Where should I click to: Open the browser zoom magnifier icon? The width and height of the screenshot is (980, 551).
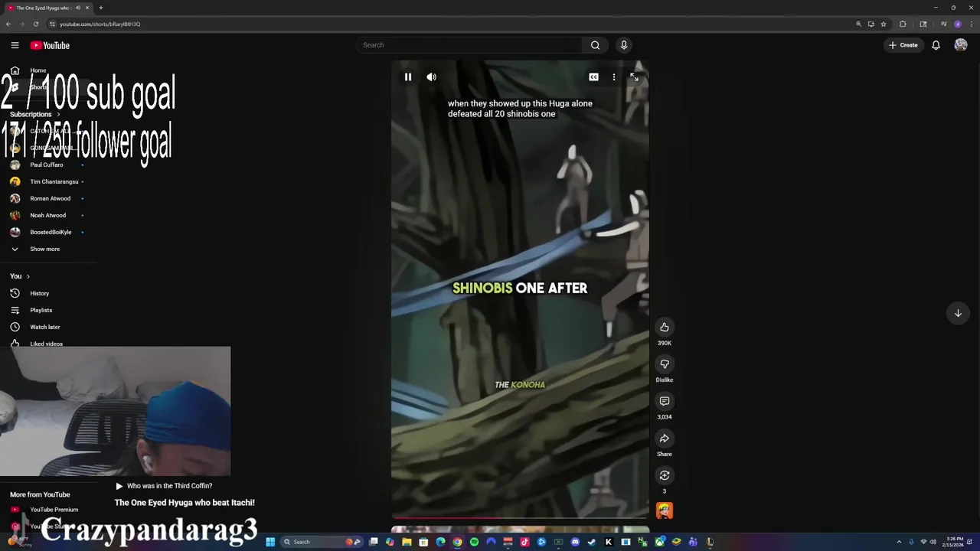click(858, 24)
